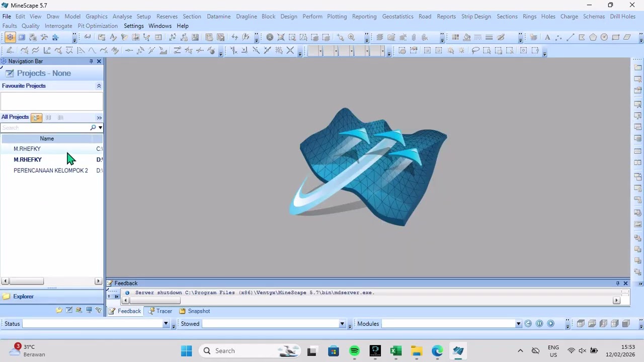
Task: Click the hammer and pick tools icon
Action: pos(44,37)
